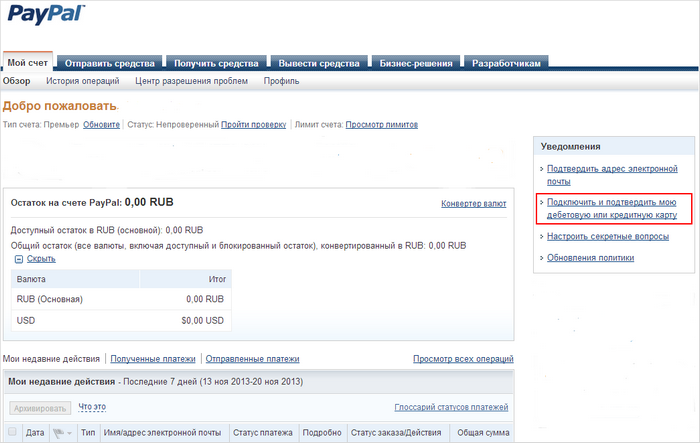Click the Дата column header
The height and width of the screenshot is (443, 700).
35,433
